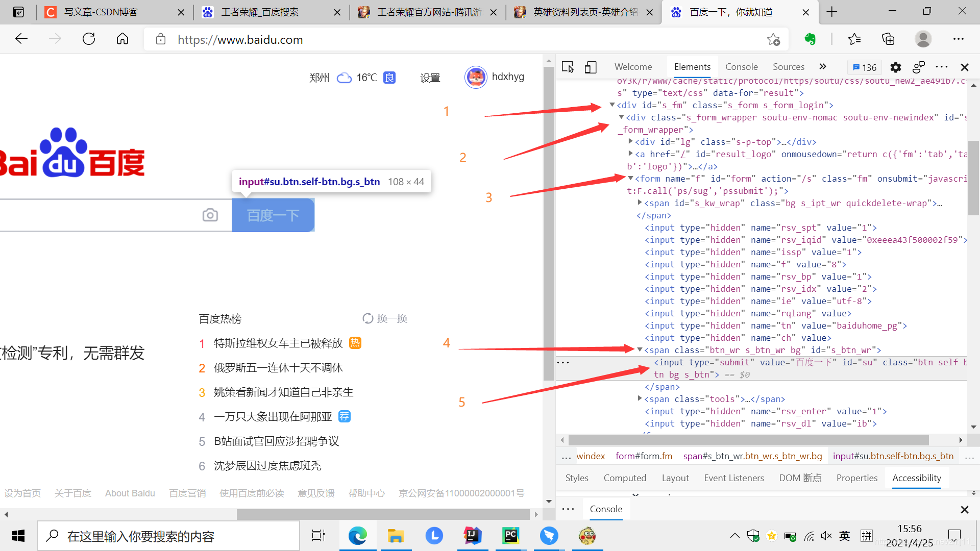Viewport: 980px width, 551px height.
Task: Show more DevTools tabs chevron
Action: click(x=822, y=67)
